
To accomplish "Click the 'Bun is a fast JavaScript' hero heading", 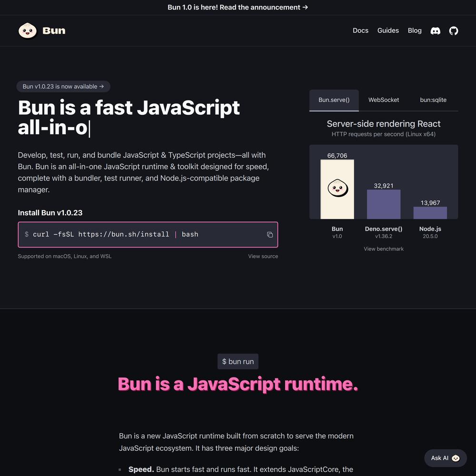I will 129,108.
